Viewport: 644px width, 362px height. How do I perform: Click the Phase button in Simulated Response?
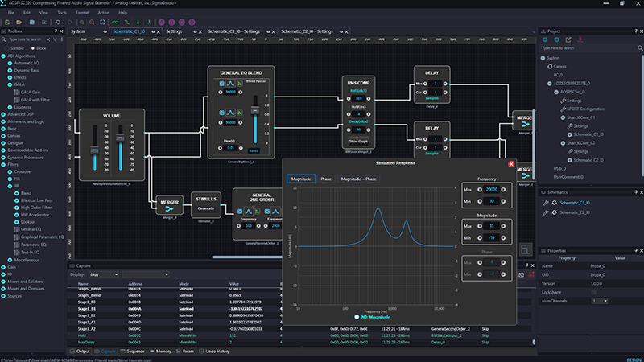point(326,179)
